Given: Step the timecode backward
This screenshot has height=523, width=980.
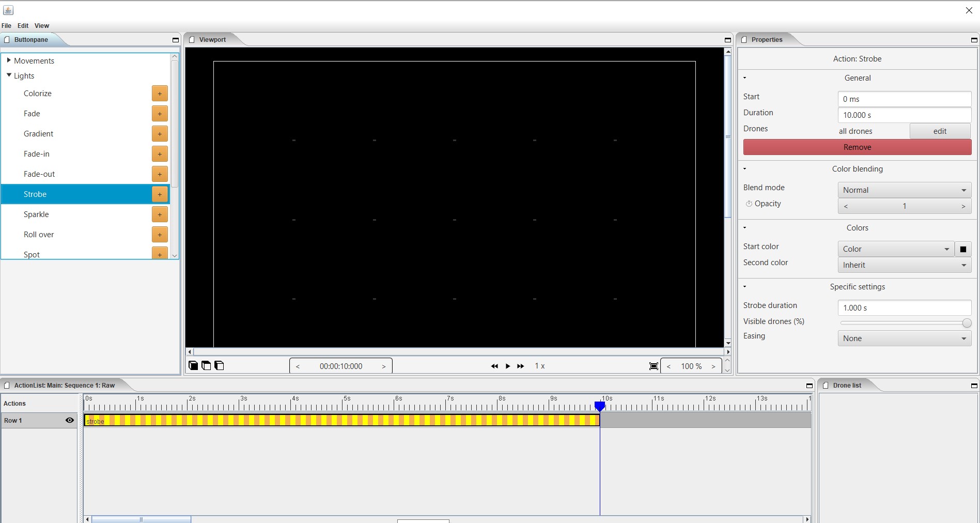Looking at the screenshot, I should (x=298, y=366).
